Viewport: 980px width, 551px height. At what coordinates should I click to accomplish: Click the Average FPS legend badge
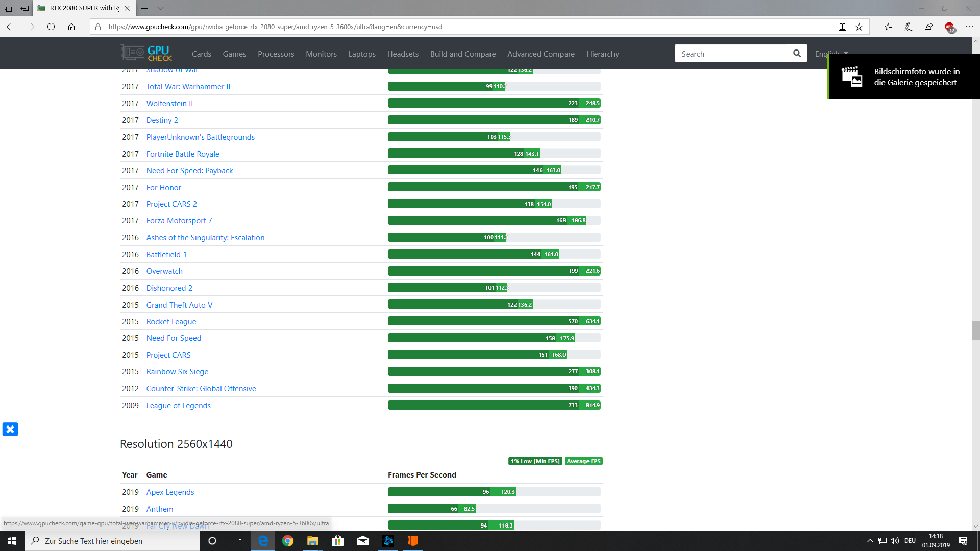(583, 461)
